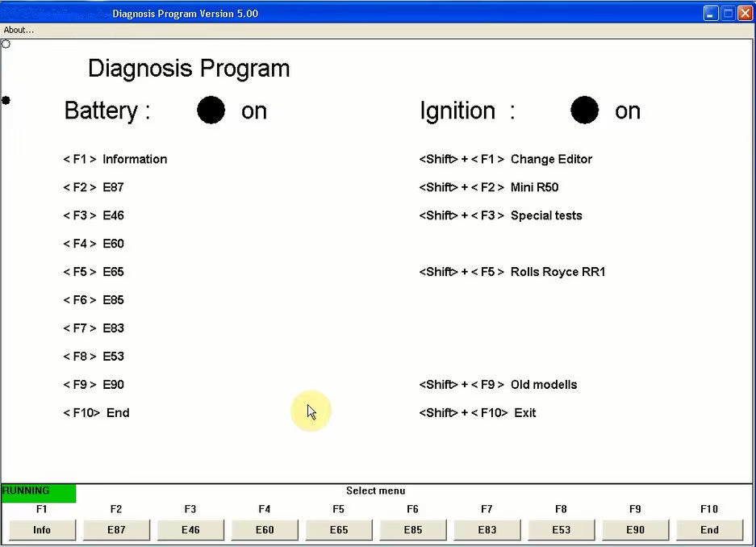Minimize the Diagnosis Program window

pyautogui.click(x=711, y=13)
